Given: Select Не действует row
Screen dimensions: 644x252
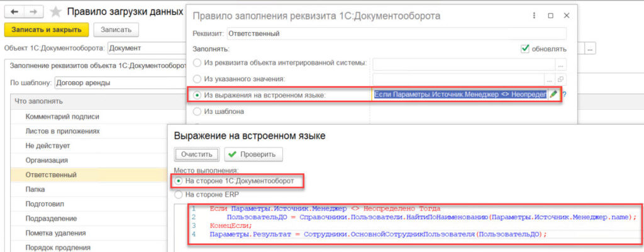Looking at the screenshot, I should click(x=89, y=146).
